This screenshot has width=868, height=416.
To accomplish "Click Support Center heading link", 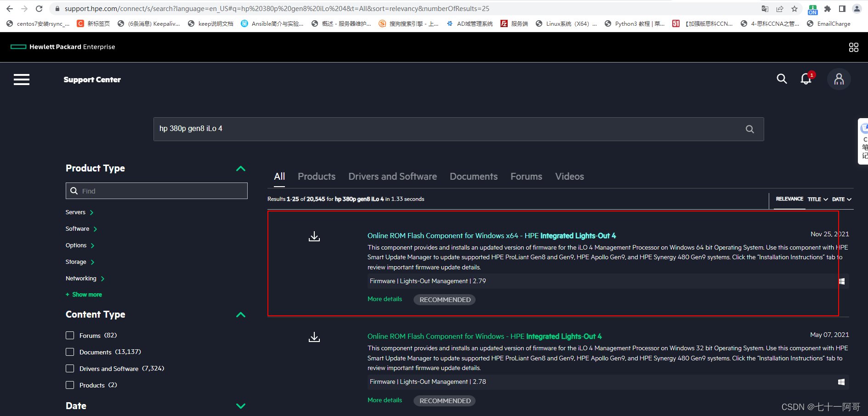I will pos(92,80).
